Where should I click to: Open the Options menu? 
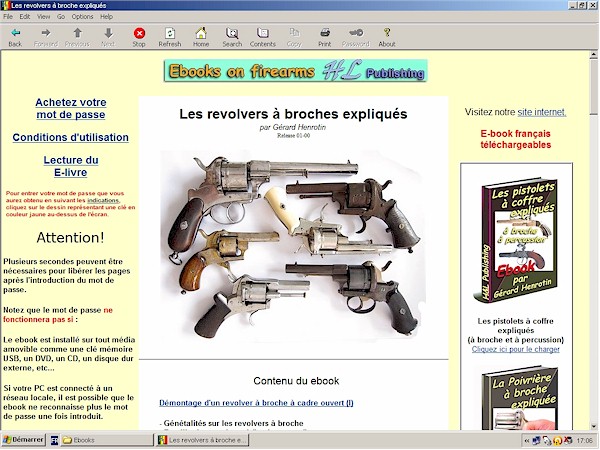(83, 16)
